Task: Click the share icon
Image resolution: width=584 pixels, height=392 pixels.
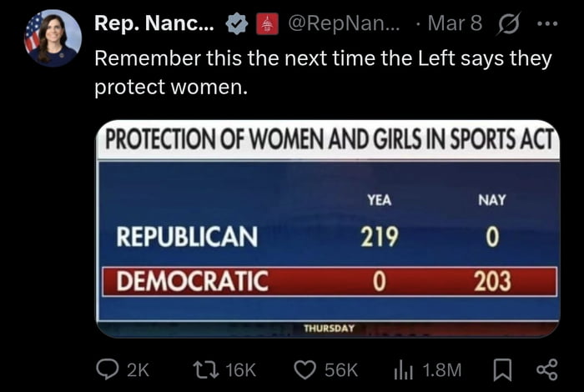Action: coord(546,369)
